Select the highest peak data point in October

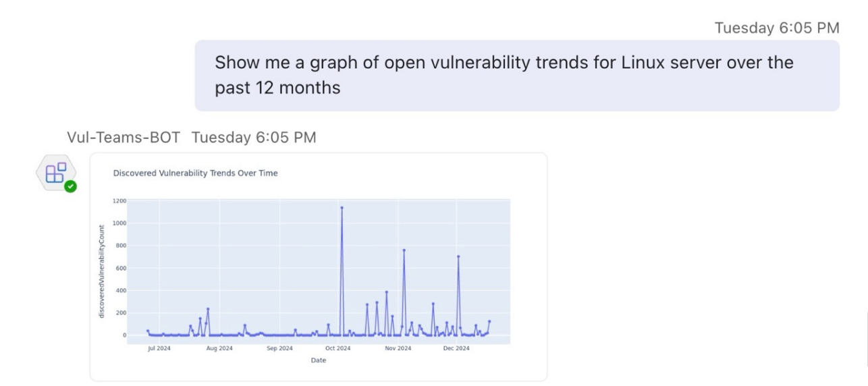click(x=342, y=208)
